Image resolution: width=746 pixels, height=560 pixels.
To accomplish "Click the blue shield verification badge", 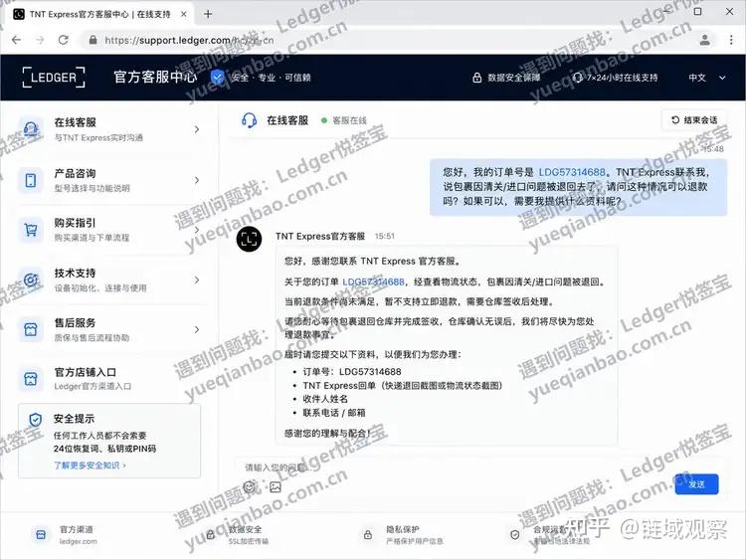I will coord(218,77).
